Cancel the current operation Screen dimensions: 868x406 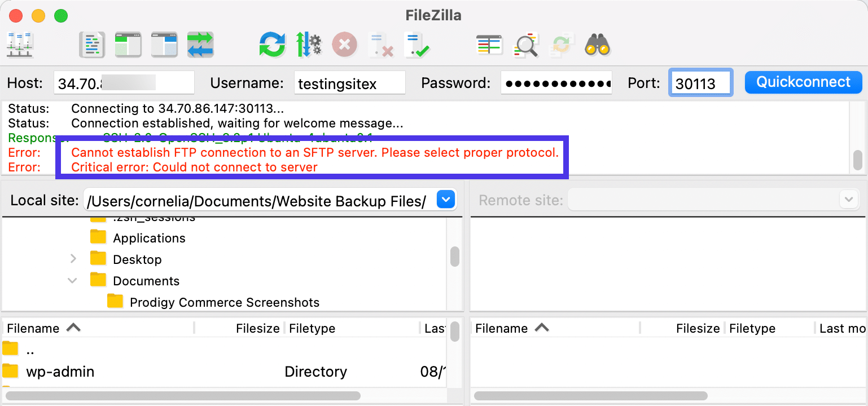coord(344,45)
